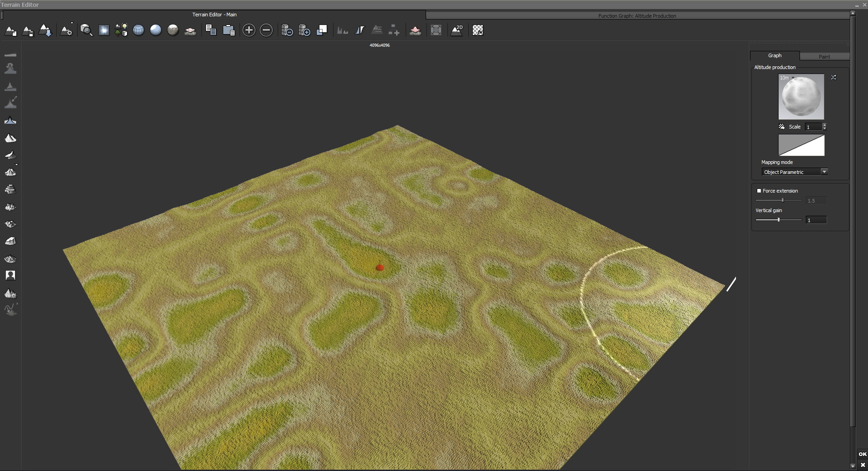The width and height of the screenshot is (868, 471).
Task: Click the greyed stacked layers icon
Action: click(377, 30)
